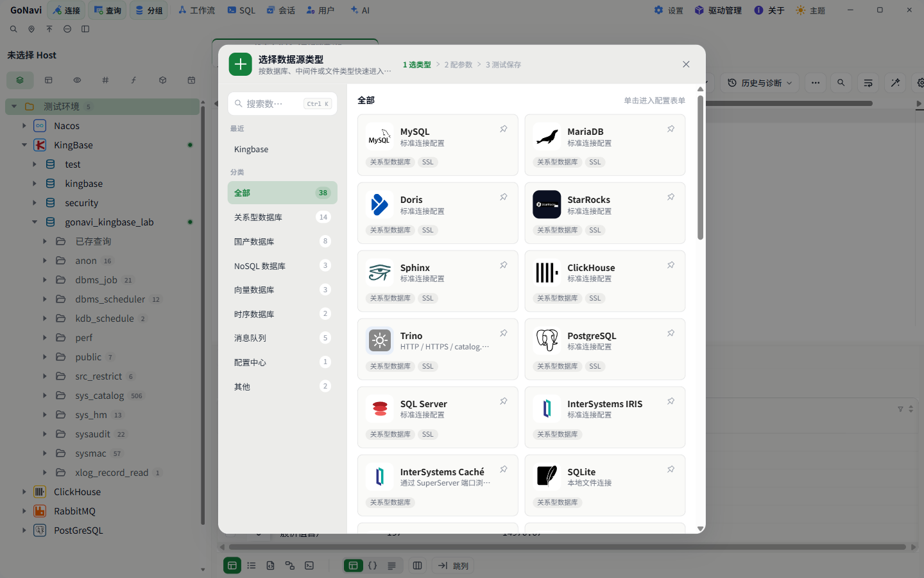Choose the SQL Server data source card
This screenshot has height=578, width=924.
(x=438, y=417)
